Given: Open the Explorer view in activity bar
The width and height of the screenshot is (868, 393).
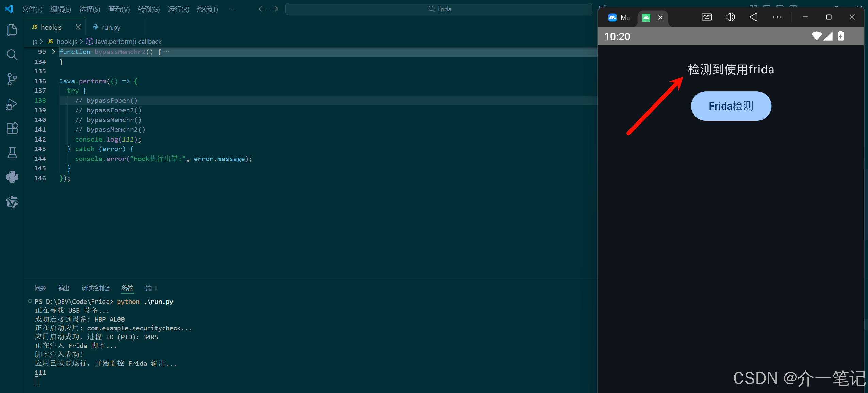Looking at the screenshot, I should (12, 30).
